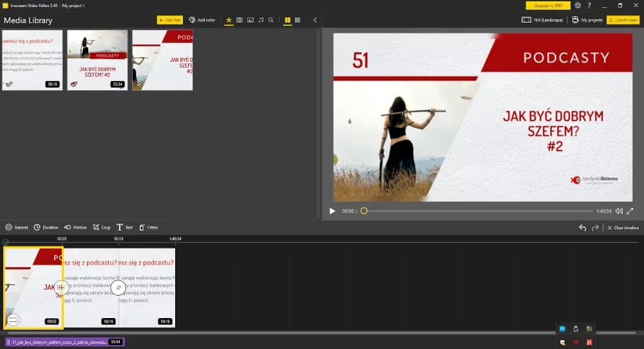644x349 pixels.
Task: Filter library to show video files only
Action: 240,20
